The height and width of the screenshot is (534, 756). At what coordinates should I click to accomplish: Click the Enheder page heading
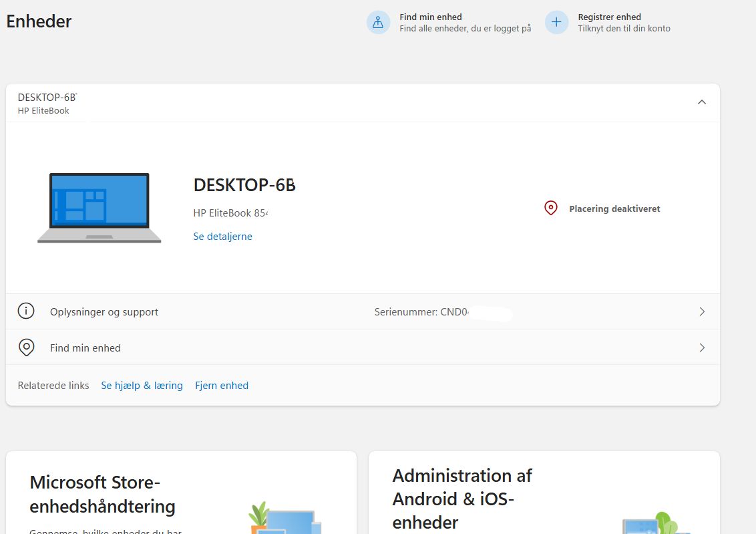tap(39, 21)
